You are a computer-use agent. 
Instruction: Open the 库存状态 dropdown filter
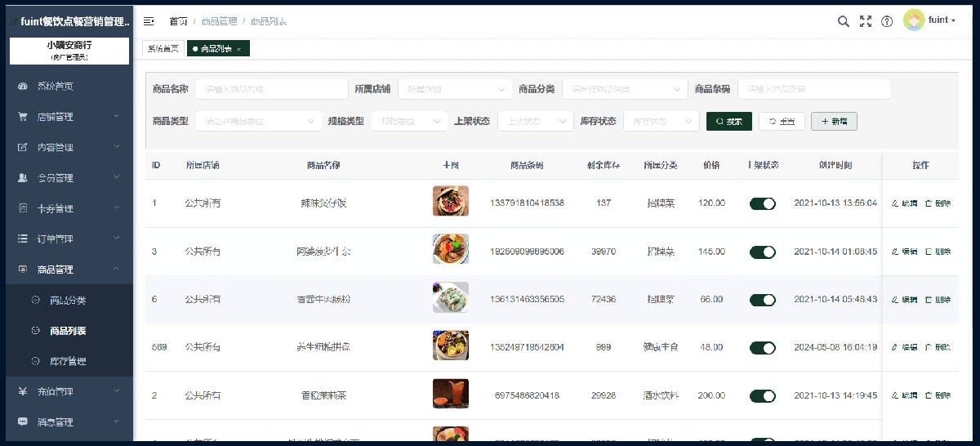click(661, 121)
